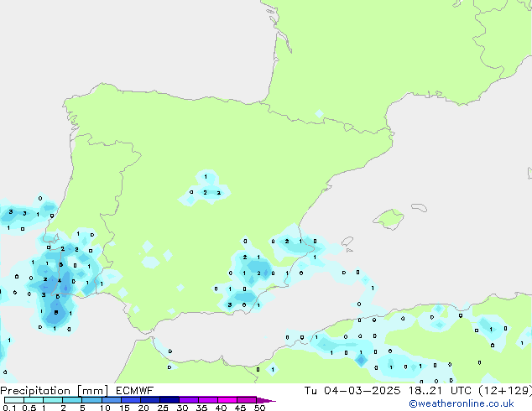Click the date 'Tu 04-03-2025' text
Image resolution: width=532 pixels, height=411 pixels.
[x=352, y=391]
